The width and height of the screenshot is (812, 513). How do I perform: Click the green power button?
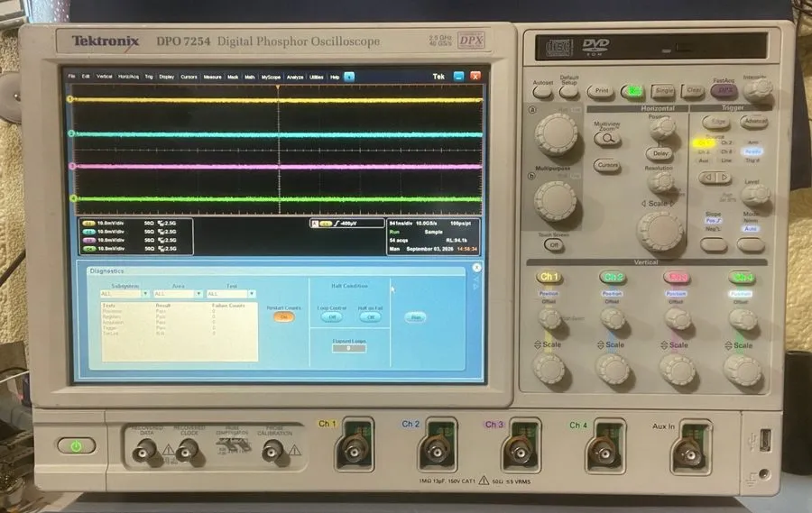(x=76, y=445)
